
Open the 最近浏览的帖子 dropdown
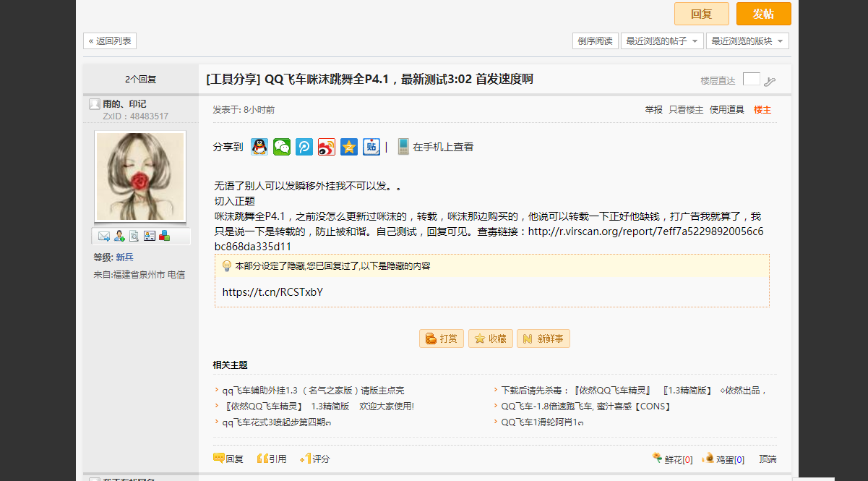(661, 41)
